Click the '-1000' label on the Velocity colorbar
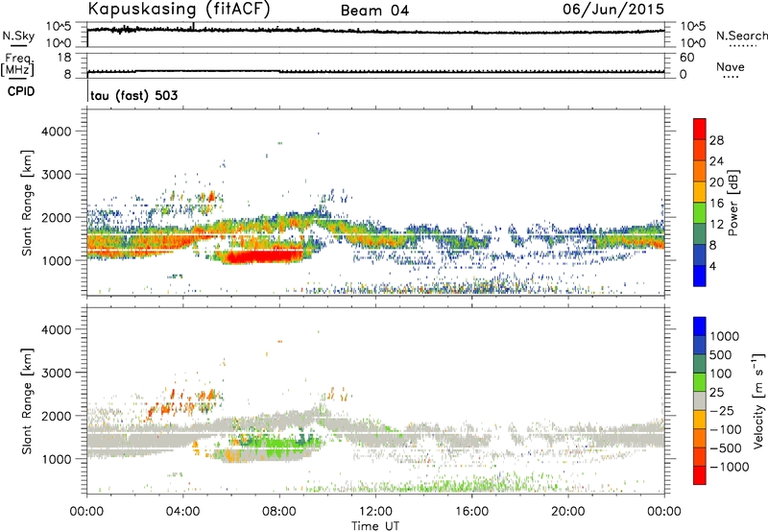Image resolution: width=768 pixels, height=532 pixels. click(x=730, y=467)
